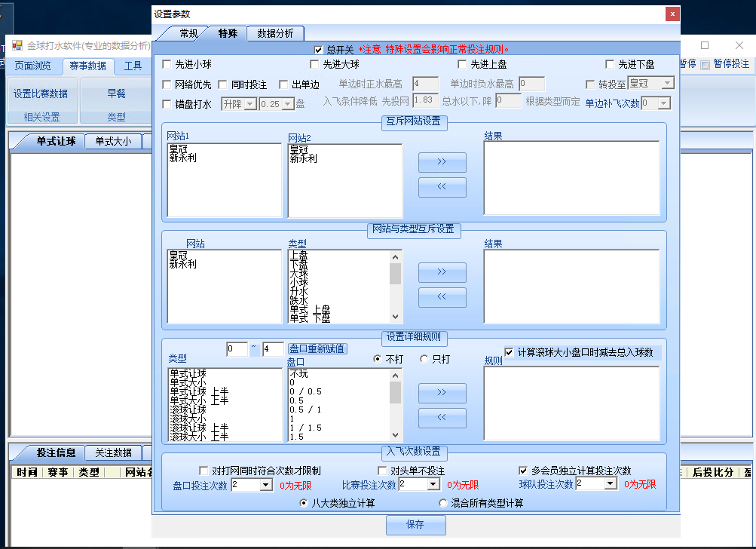Select 新永利 in the 网站2 list

pos(303,158)
